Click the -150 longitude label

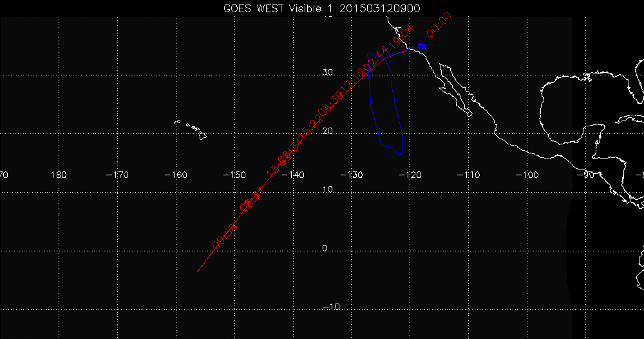(234, 175)
